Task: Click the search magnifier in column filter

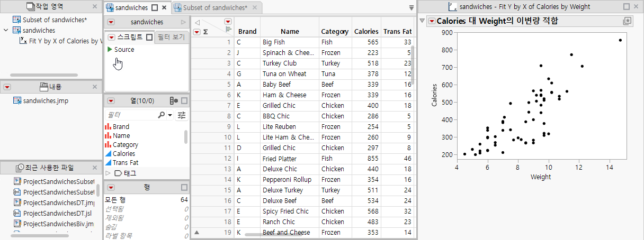Action: pyautogui.click(x=161, y=115)
